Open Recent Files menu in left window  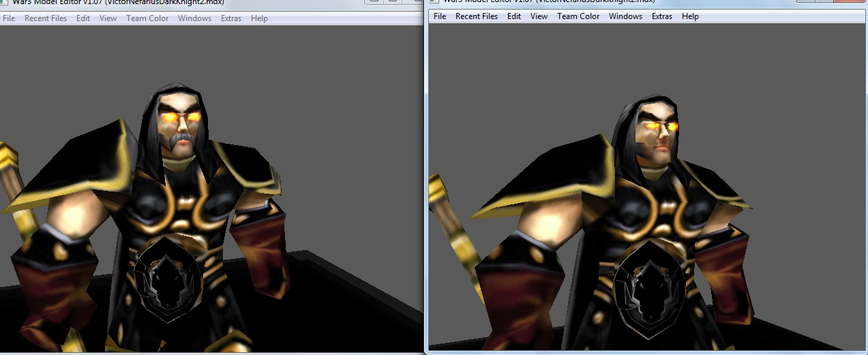(46, 18)
